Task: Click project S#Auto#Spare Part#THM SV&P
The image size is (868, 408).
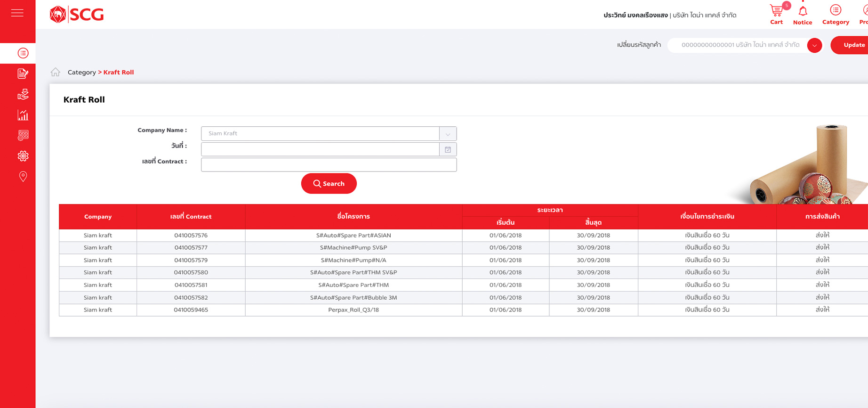Action: coord(354,272)
